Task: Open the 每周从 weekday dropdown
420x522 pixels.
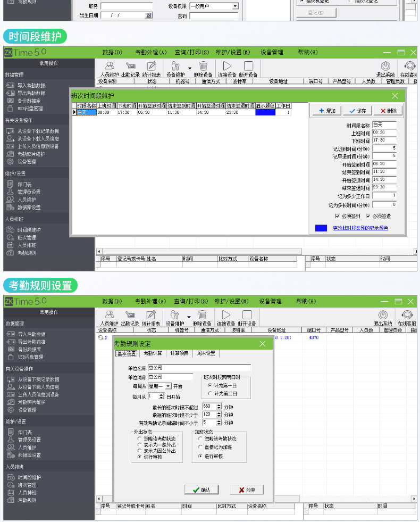Action: click(x=168, y=386)
